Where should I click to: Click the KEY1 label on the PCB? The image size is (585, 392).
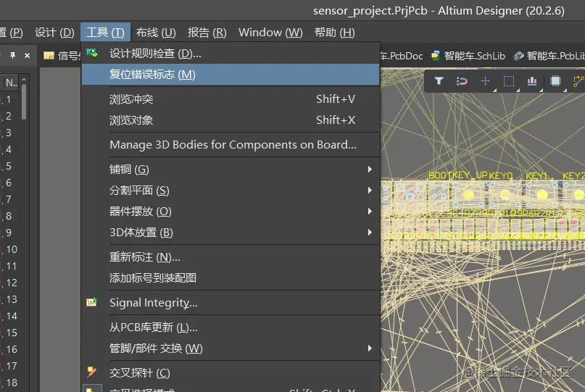536,175
